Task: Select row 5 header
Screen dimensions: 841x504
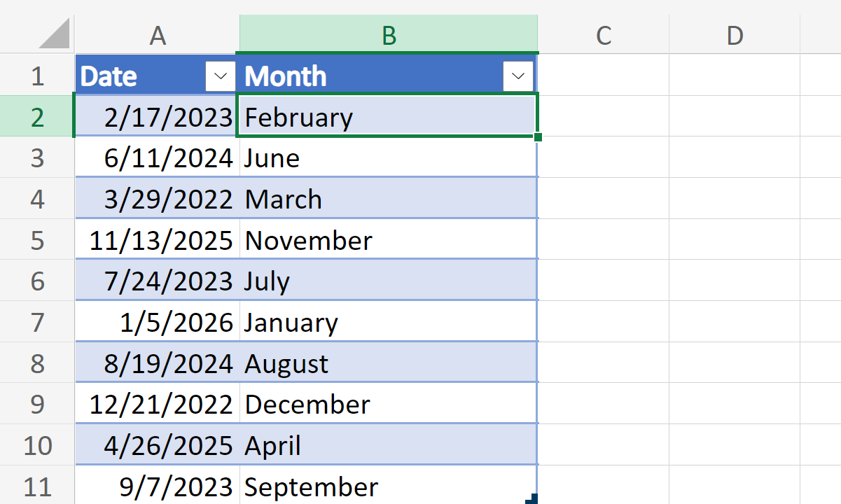Action: click(x=37, y=241)
